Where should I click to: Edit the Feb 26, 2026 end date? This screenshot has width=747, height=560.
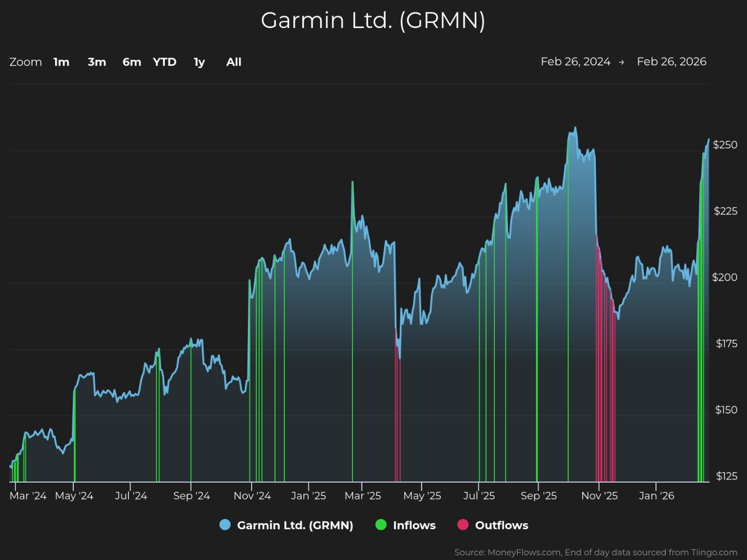(672, 61)
